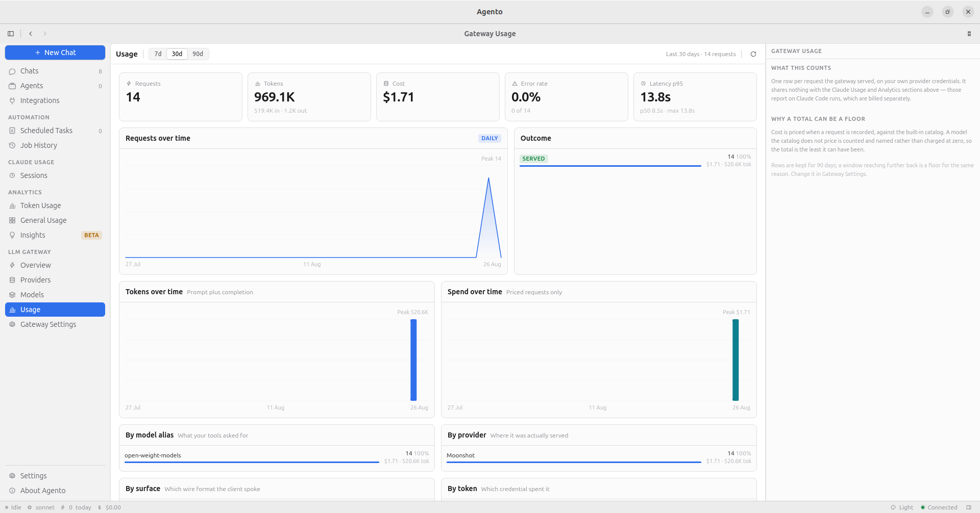
Task: Open Gateway Settings
Action: pos(55,324)
